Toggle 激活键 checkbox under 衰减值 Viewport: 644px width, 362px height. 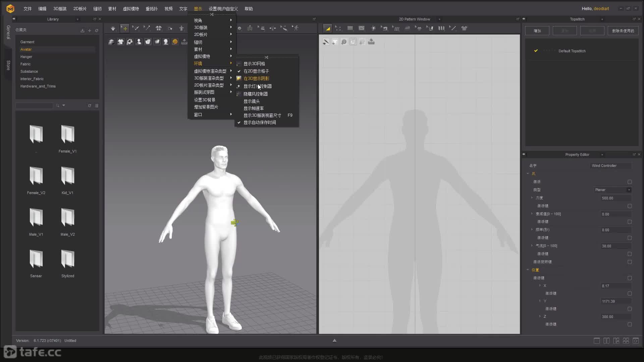tap(630, 222)
